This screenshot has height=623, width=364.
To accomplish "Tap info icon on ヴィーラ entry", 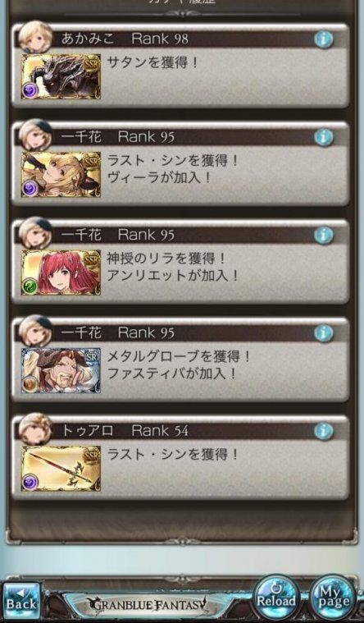I will pos(324,137).
